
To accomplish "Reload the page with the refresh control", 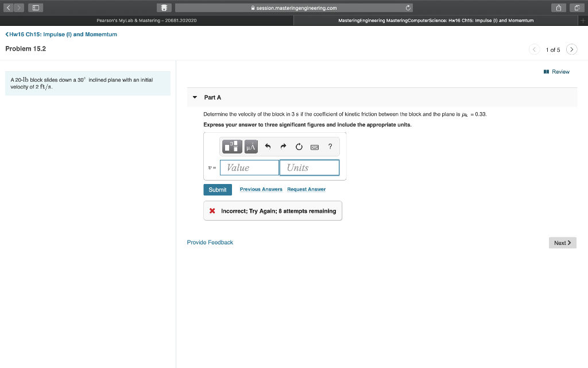I will click(408, 7).
